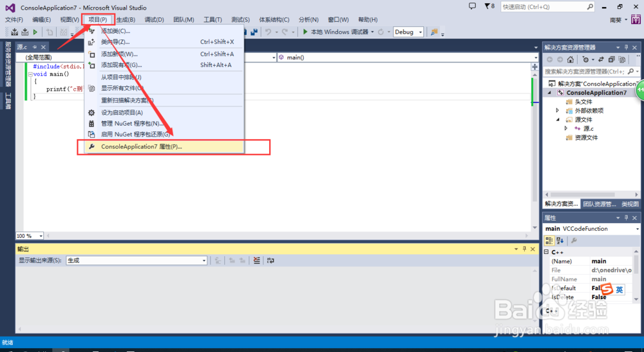Image resolution: width=644 pixels, height=352 pixels.
Task: Open the 工具箱 side tab
Action: pos(8,101)
